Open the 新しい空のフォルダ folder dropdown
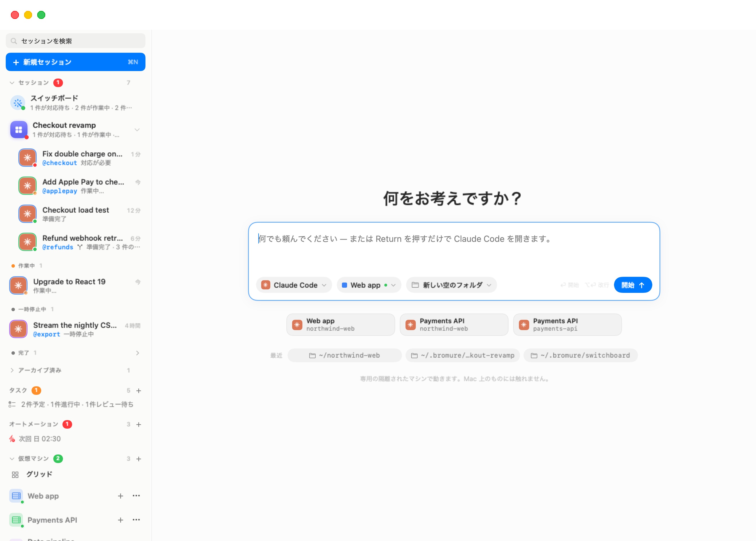 pyautogui.click(x=451, y=285)
